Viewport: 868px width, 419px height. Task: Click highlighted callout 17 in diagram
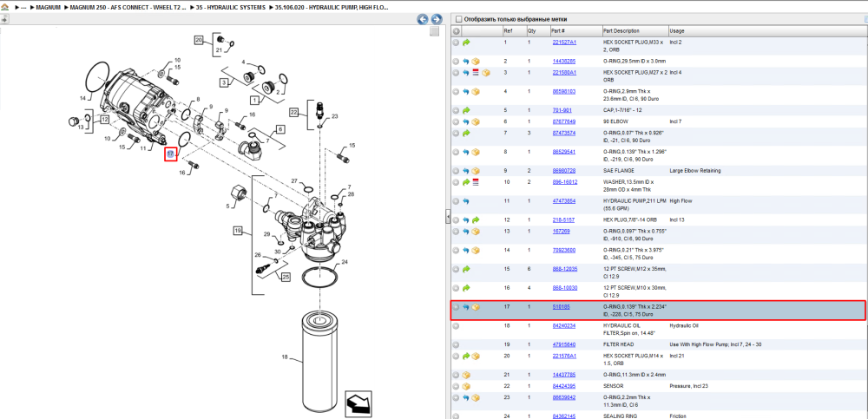coord(170,154)
